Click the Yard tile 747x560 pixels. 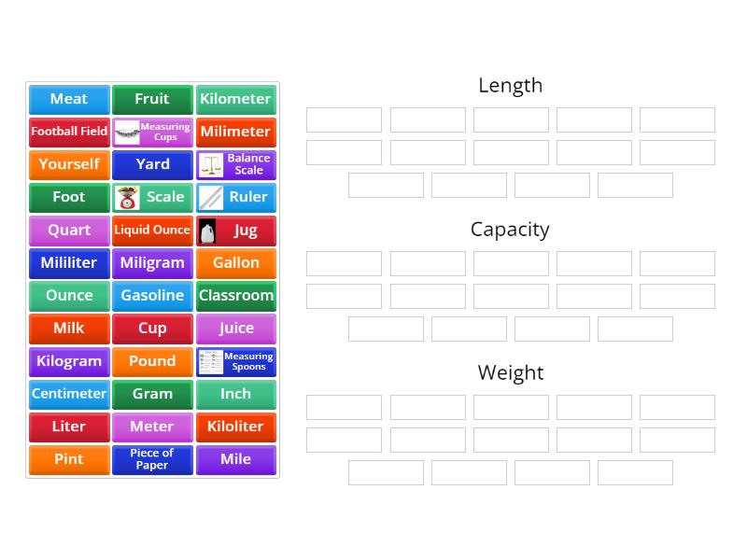pyautogui.click(x=152, y=164)
